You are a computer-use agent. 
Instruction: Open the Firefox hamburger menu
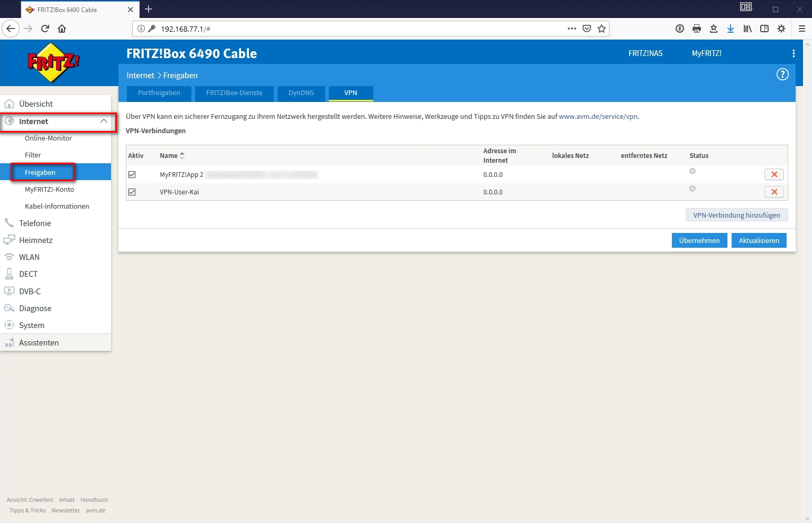pyautogui.click(x=802, y=29)
